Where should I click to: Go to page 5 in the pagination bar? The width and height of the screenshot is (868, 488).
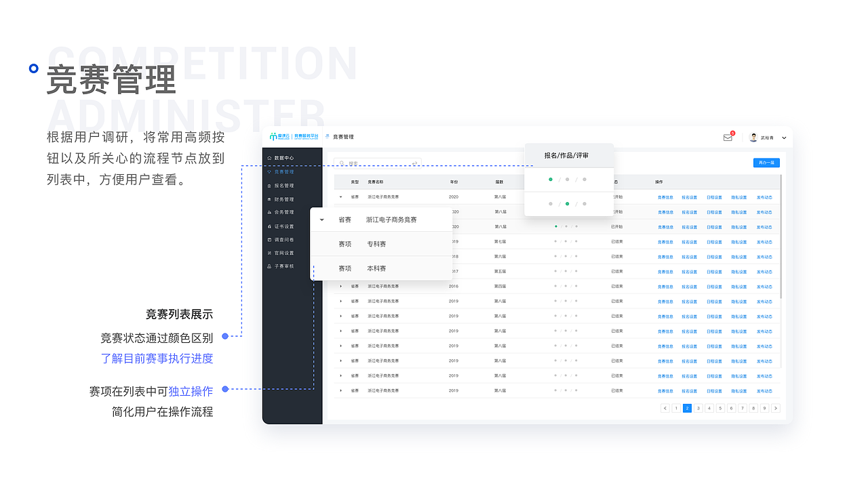[719, 408]
